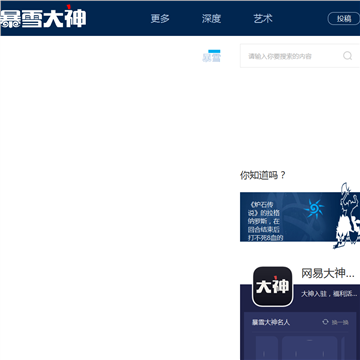Open the 更多 navigation menu
360x360 pixels.
(160, 19)
